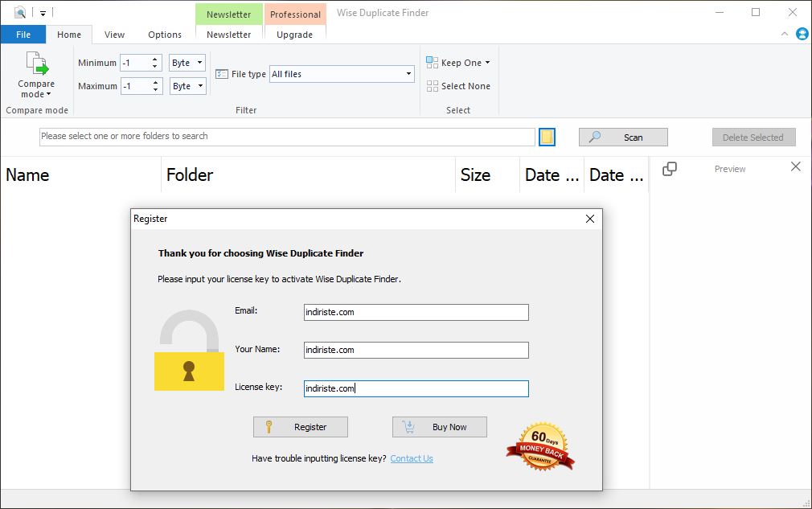812x509 pixels.
Task: Click the undock preview pane icon
Action: click(670, 169)
